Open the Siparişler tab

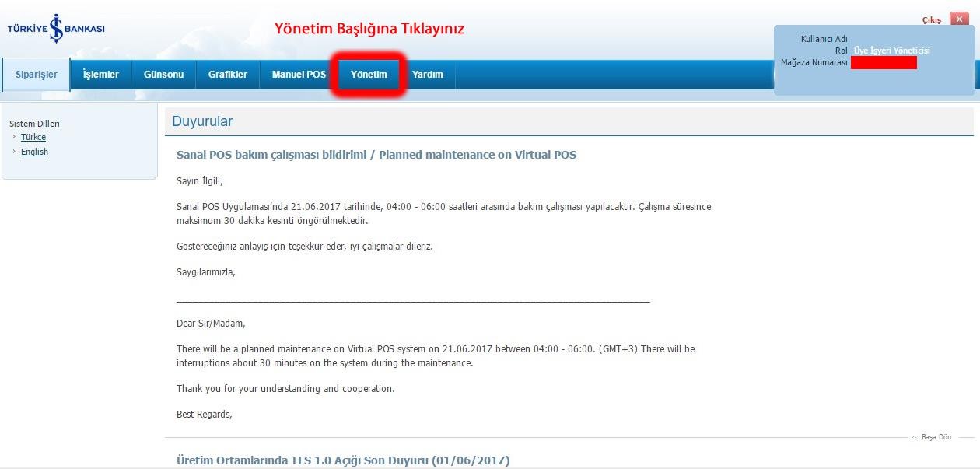click(x=37, y=75)
